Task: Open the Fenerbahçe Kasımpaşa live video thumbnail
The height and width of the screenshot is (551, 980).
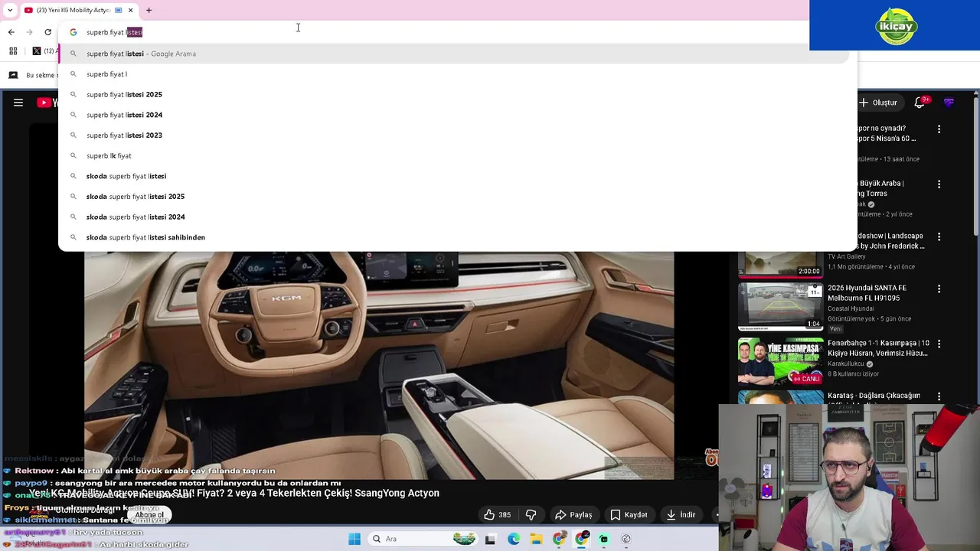Action: [780, 361]
